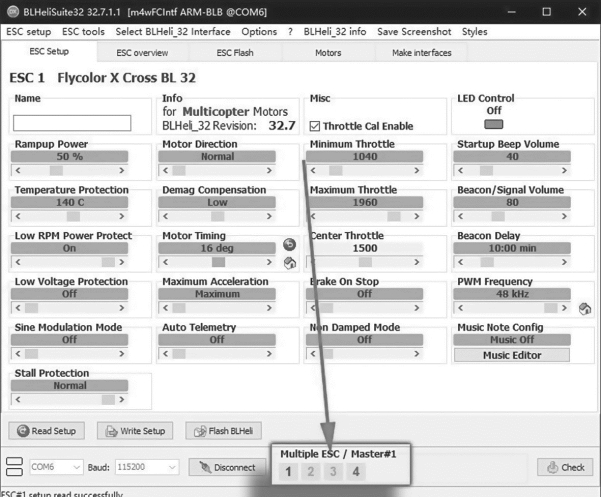This screenshot has height=497, width=601.
Task: Decrease Maximum Acceleration with left arrow
Action: 165,308
